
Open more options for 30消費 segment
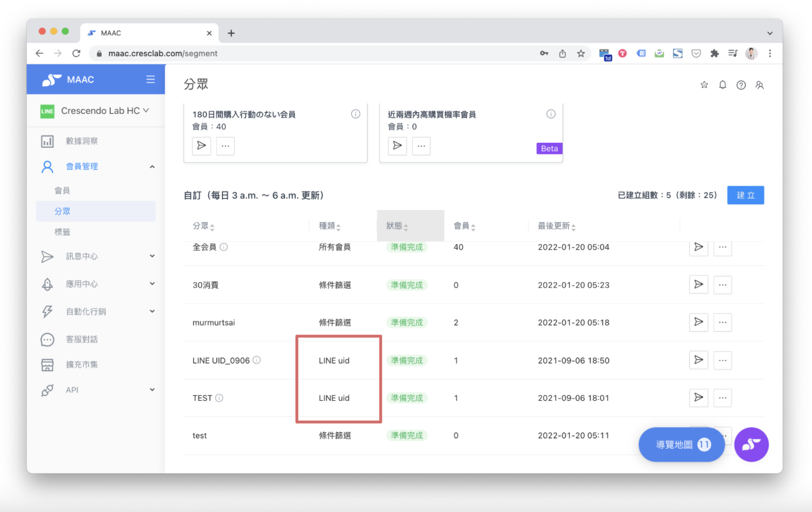(723, 285)
